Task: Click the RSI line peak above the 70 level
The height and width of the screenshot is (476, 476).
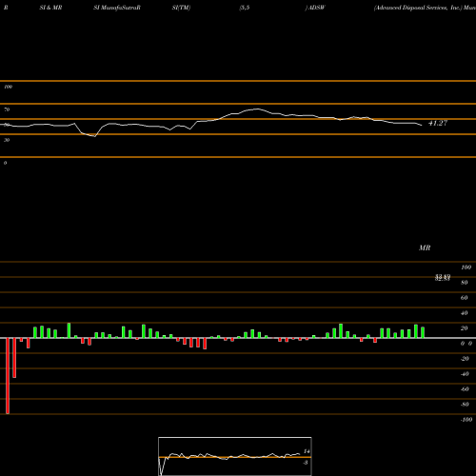Action: [x=257, y=109]
